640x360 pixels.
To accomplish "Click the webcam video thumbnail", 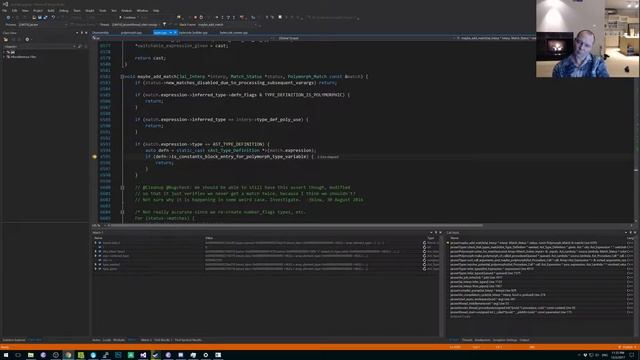I will click(587, 39).
